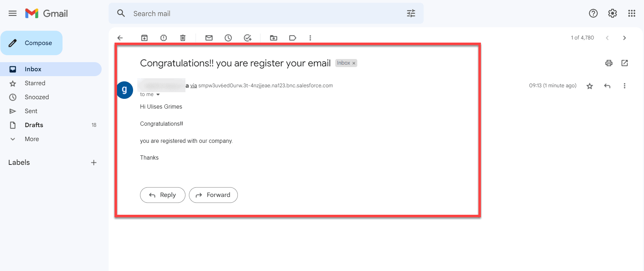This screenshot has height=271, width=644.
Task: Open the Sent folder
Action: coord(51,111)
